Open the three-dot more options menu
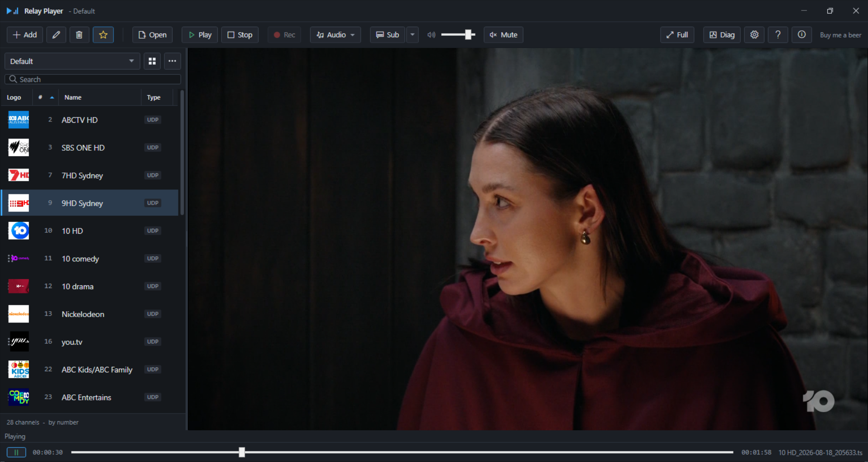 point(173,61)
